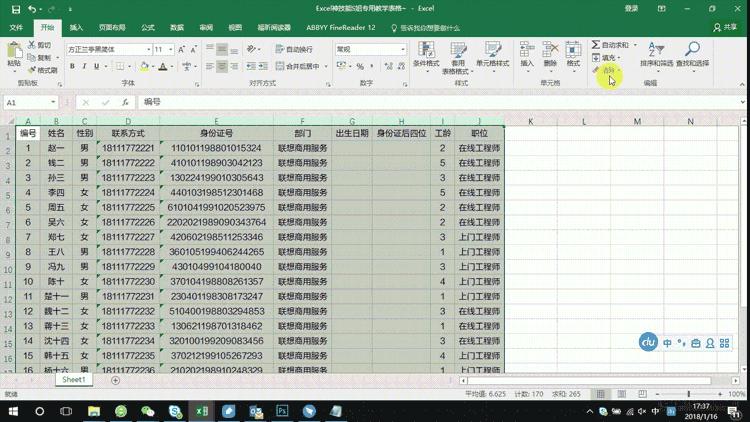This screenshot has width=750, height=422.
Task: Switch to the Page Layout tab
Action: 112,28
